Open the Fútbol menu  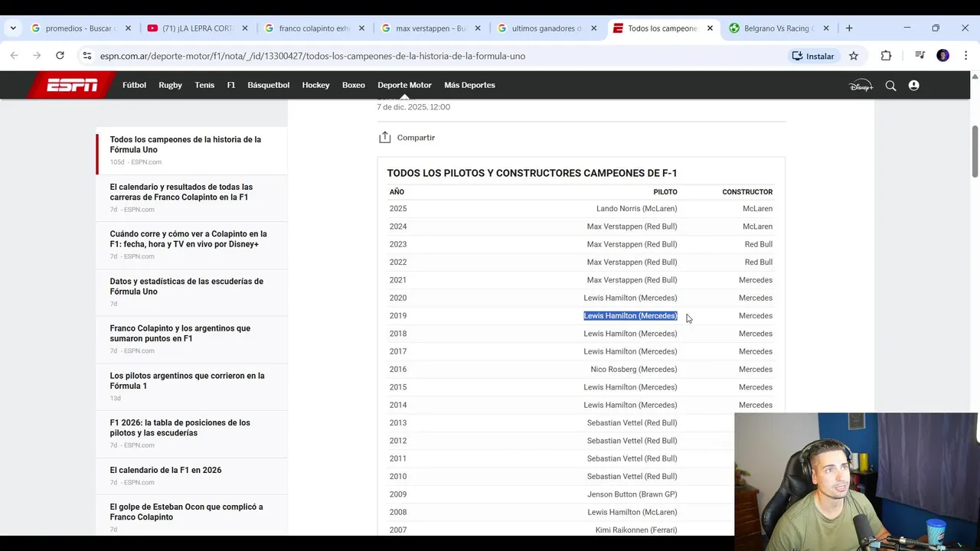click(134, 85)
